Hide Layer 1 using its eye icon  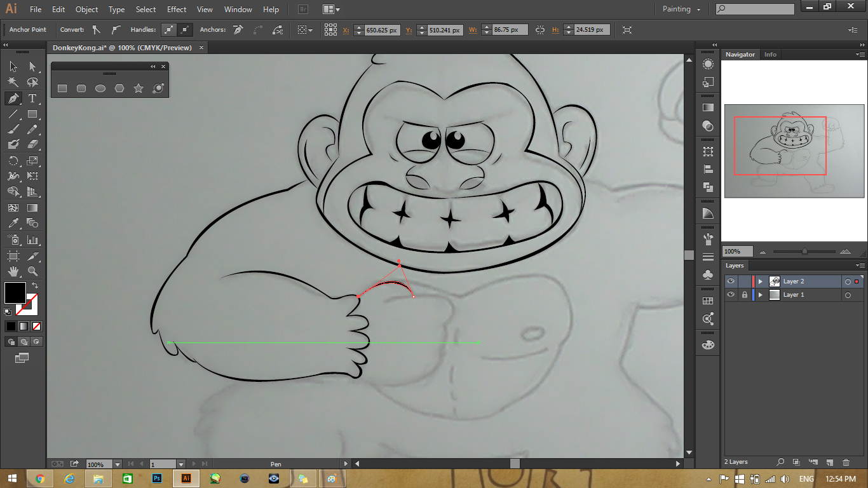[x=731, y=295]
